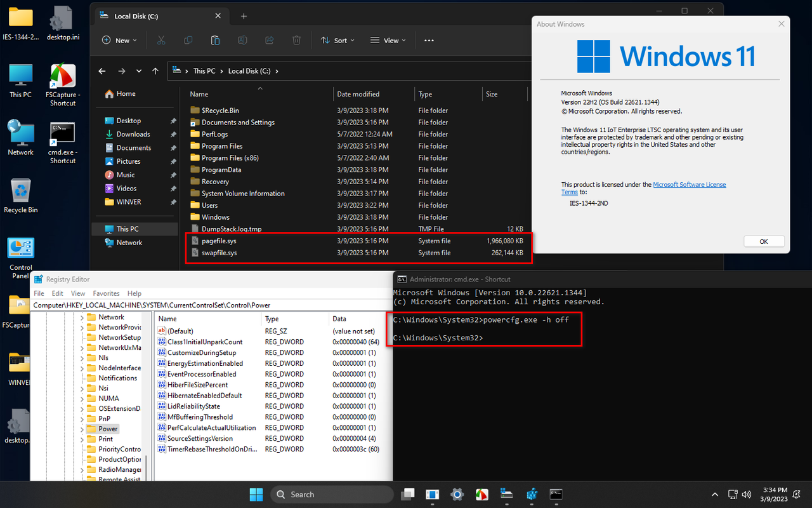Select the Recycle Bin desktop icon
The width and height of the screenshot is (812, 508).
pyautogui.click(x=20, y=196)
